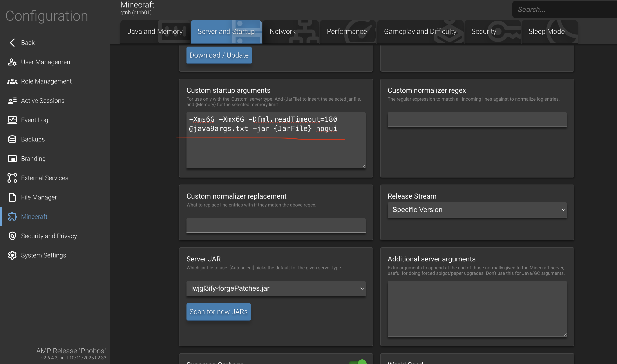Click the User Management icon

[12, 62]
